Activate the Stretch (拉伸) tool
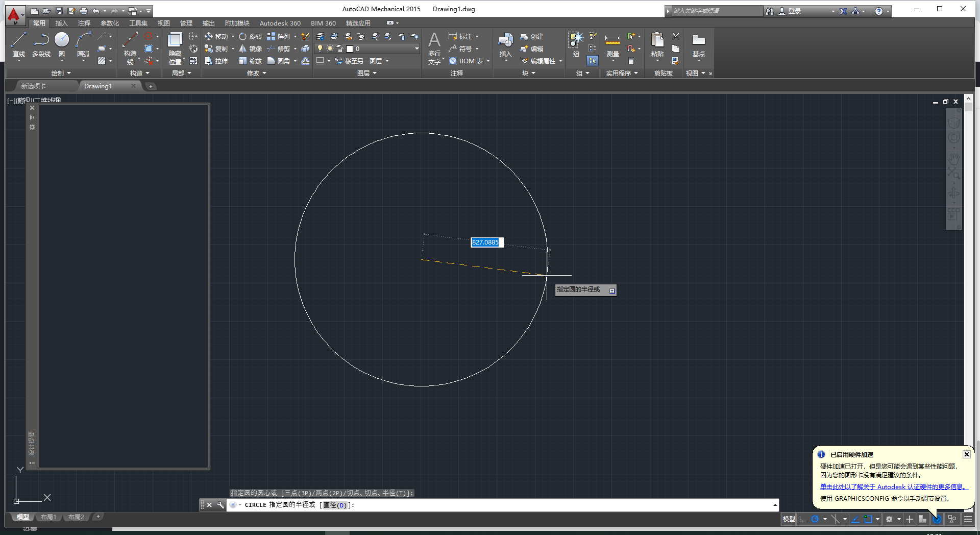 [x=216, y=61]
